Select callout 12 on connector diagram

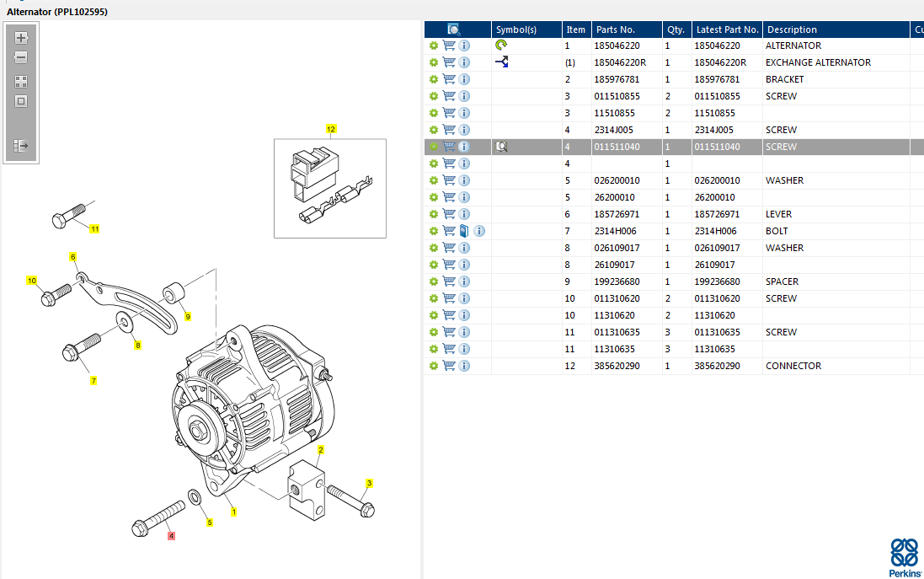330,129
